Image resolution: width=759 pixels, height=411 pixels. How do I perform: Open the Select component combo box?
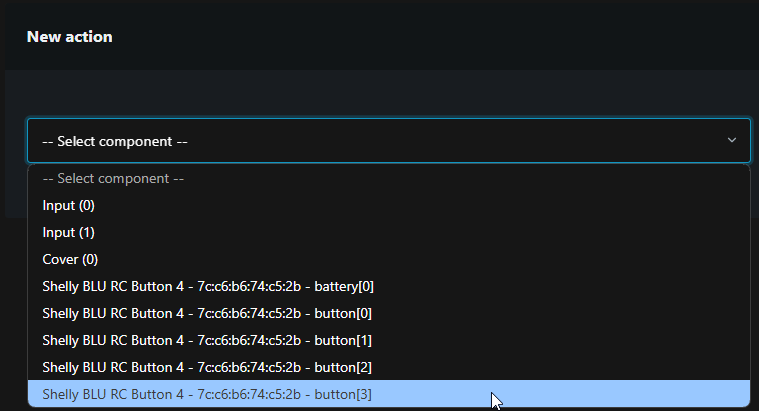388,141
